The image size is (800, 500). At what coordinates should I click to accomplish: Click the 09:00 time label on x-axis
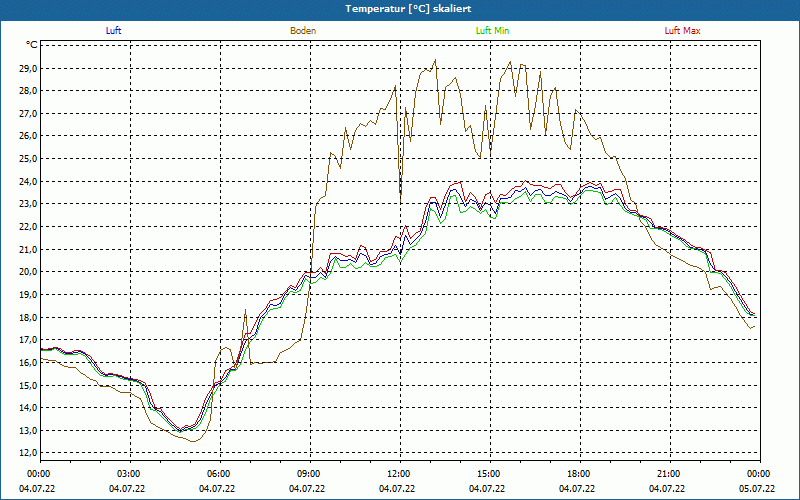coord(309,474)
